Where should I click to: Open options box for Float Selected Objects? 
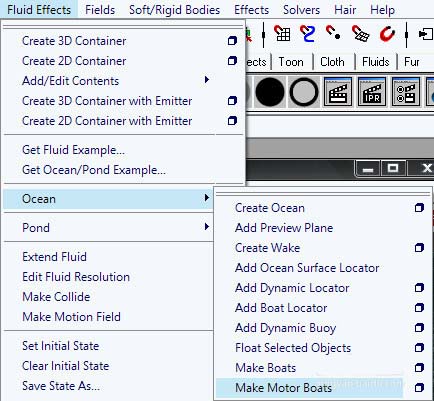click(419, 348)
